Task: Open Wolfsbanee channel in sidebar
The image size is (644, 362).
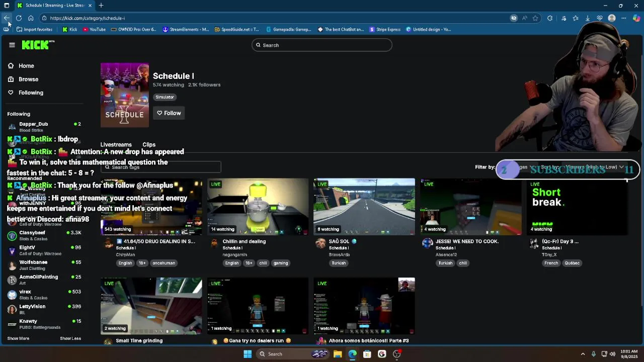Action: tap(44, 265)
